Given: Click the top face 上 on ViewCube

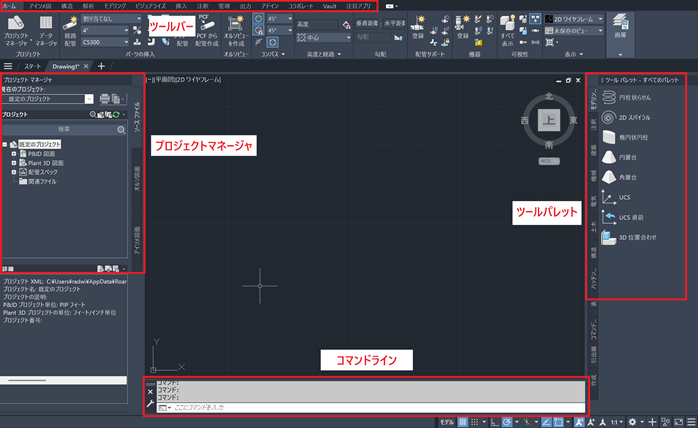Looking at the screenshot, I should (549, 120).
